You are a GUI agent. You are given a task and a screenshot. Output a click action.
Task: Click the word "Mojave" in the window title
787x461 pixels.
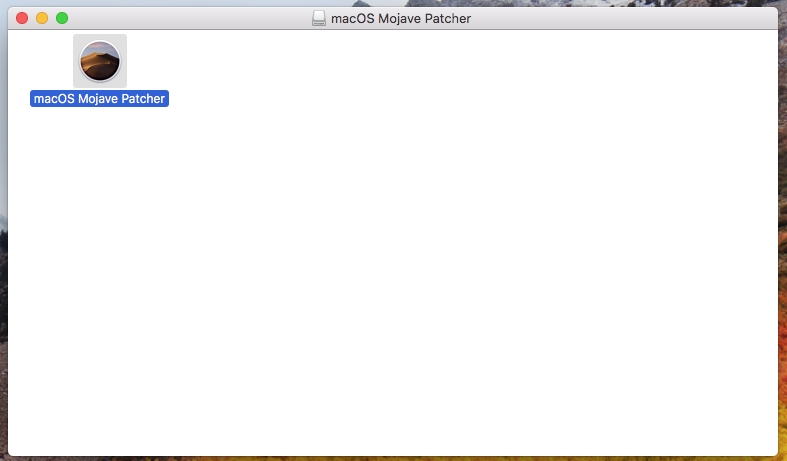point(400,19)
